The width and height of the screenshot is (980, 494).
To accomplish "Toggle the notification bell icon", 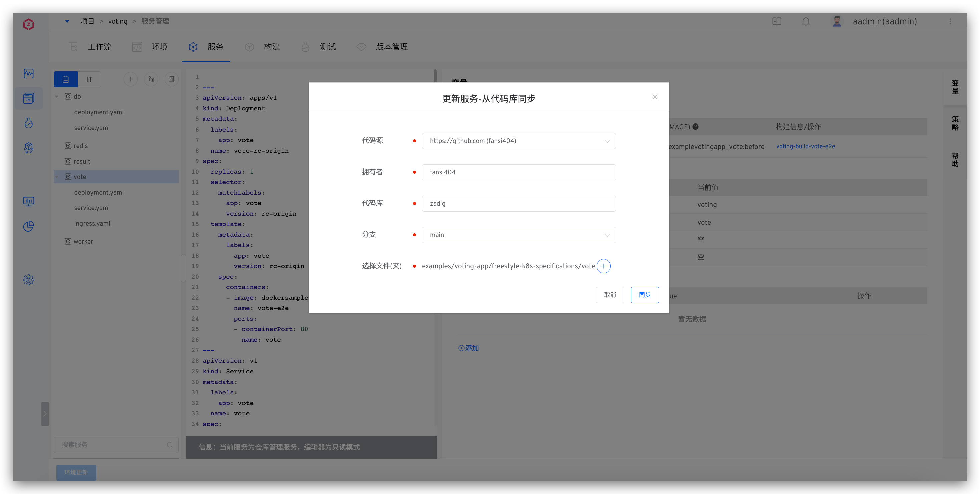I will click(806, 21).
